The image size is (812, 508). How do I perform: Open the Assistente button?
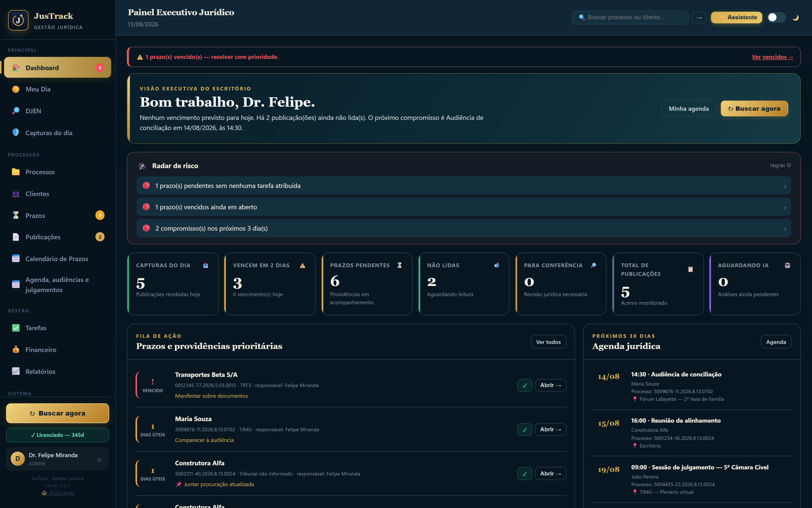[x=736, y=18]
